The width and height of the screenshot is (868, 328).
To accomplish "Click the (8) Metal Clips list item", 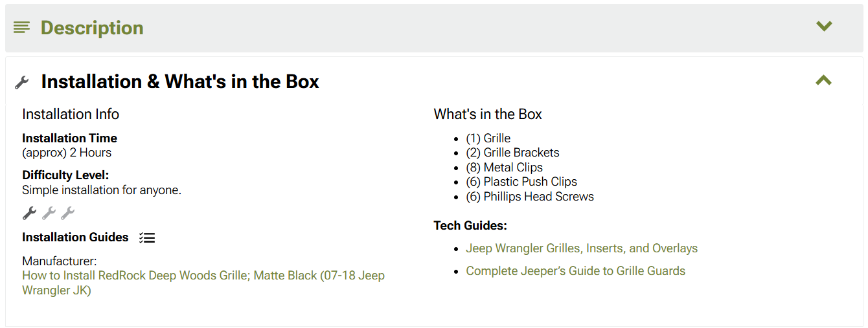I will point(504,168).
